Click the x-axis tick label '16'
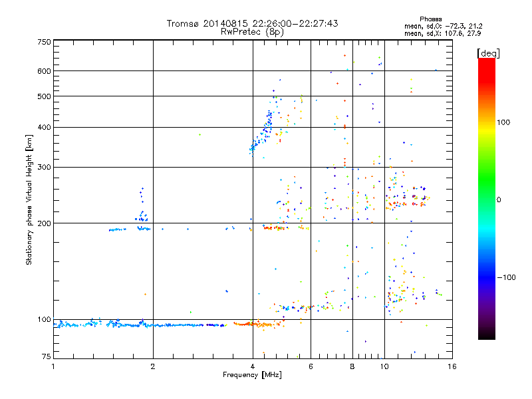 452,366
